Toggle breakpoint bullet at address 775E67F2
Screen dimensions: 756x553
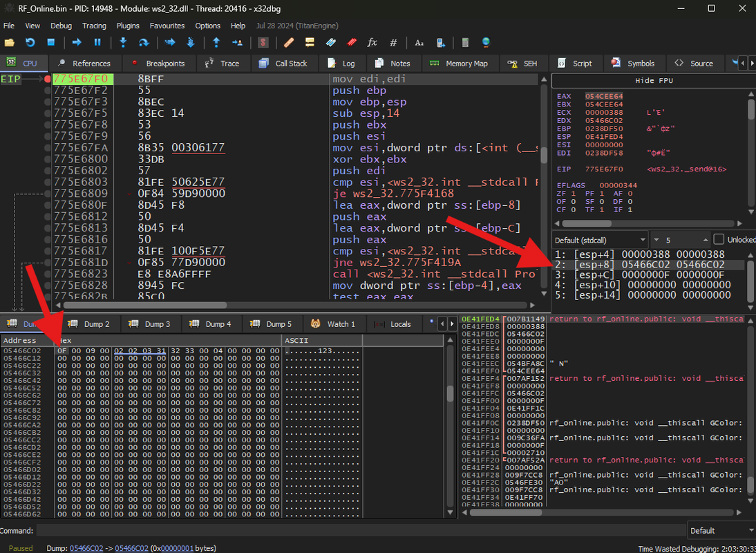47,90
